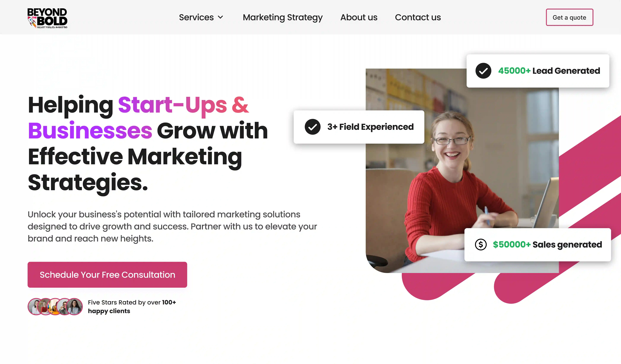Navigate to Contact us

click(x=418, y=17)
